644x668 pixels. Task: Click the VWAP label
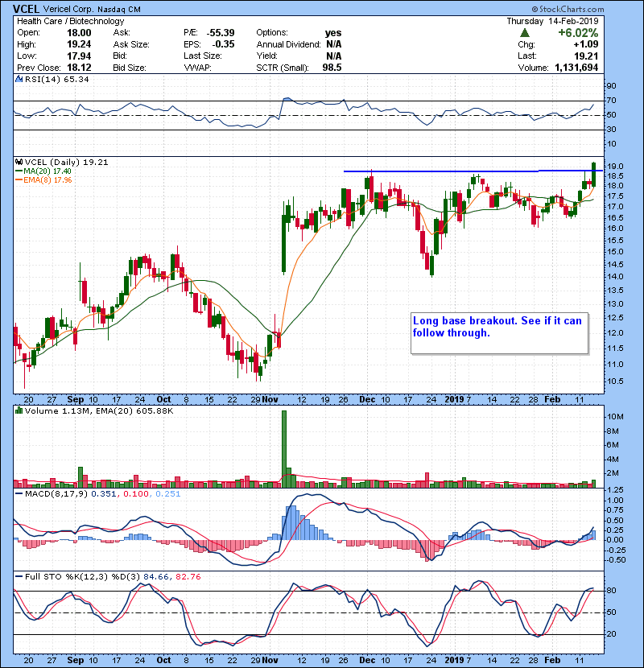pos(197,68)
